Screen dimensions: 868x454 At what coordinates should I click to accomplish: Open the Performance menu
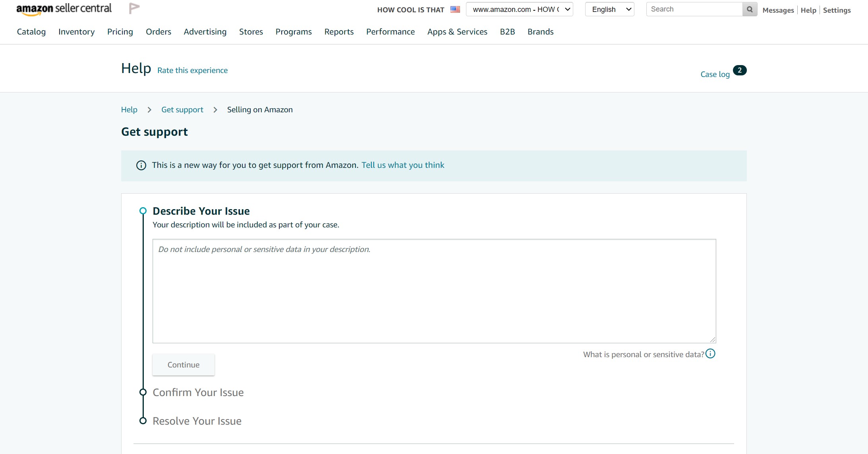[x=391, y=32]
